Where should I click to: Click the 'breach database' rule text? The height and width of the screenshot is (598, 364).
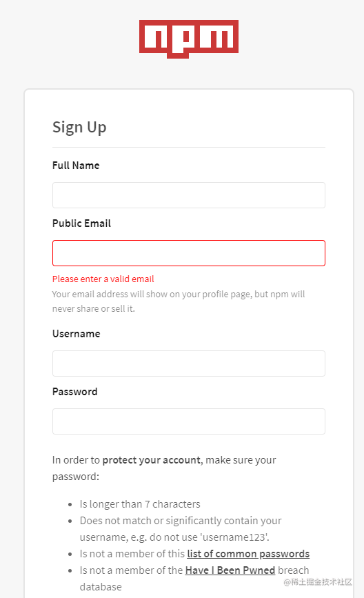194,579
